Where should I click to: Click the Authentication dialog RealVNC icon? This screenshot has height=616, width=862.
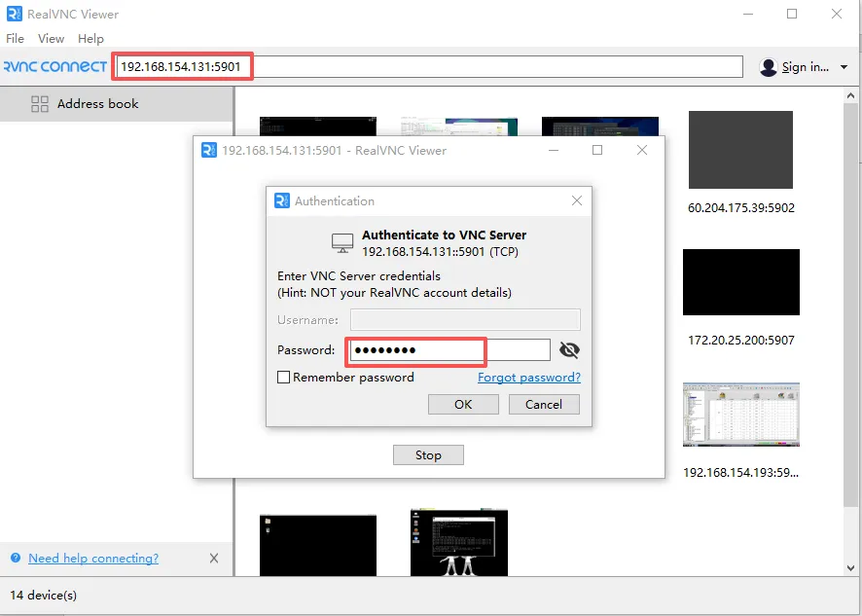[281, 200]
